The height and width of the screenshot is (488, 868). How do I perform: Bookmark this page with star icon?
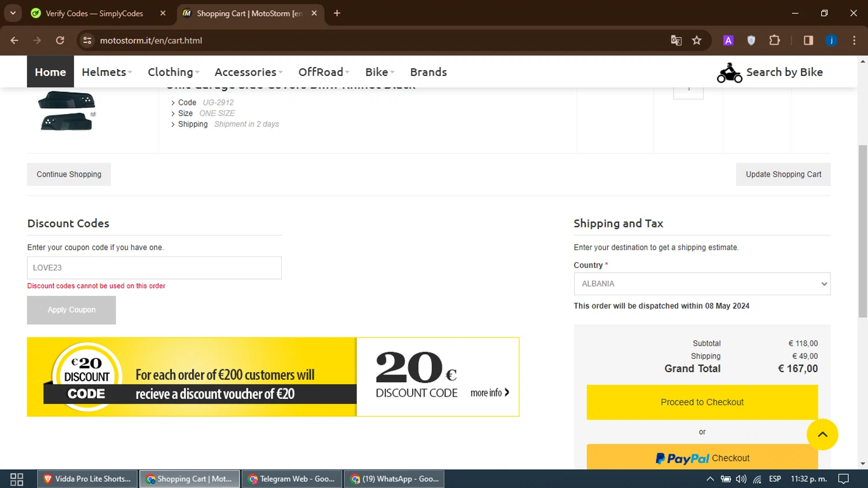pyautogui.click(x=697, y=41)
